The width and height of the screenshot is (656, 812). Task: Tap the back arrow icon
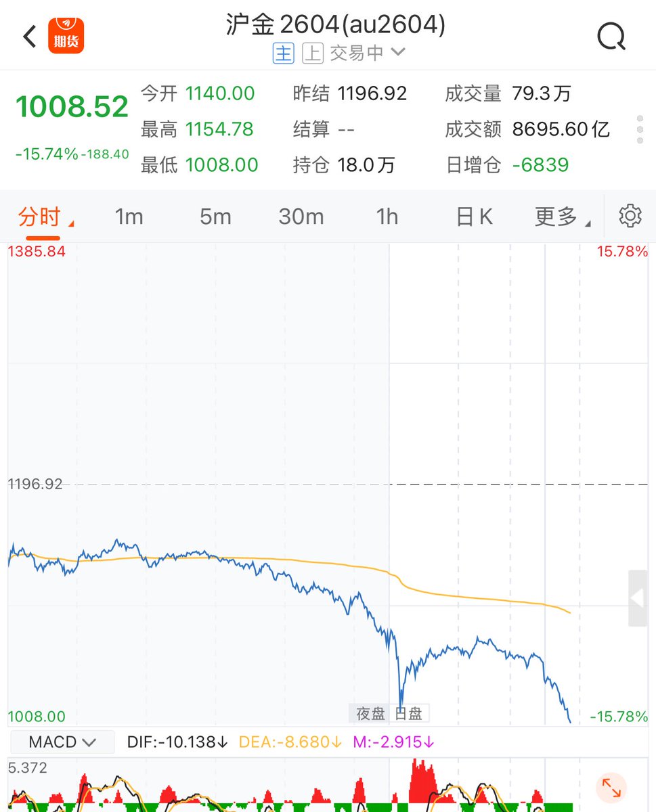tap(30, 37)
